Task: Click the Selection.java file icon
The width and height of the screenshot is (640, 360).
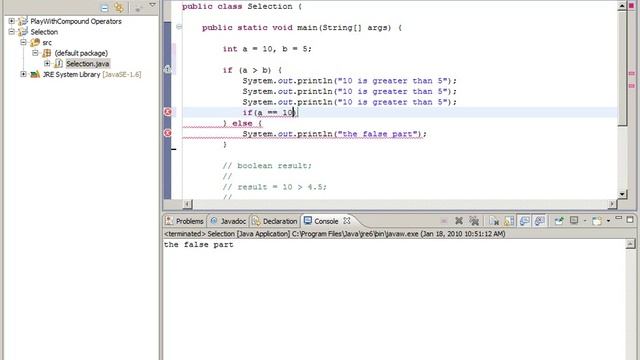Action: (59, 64)
